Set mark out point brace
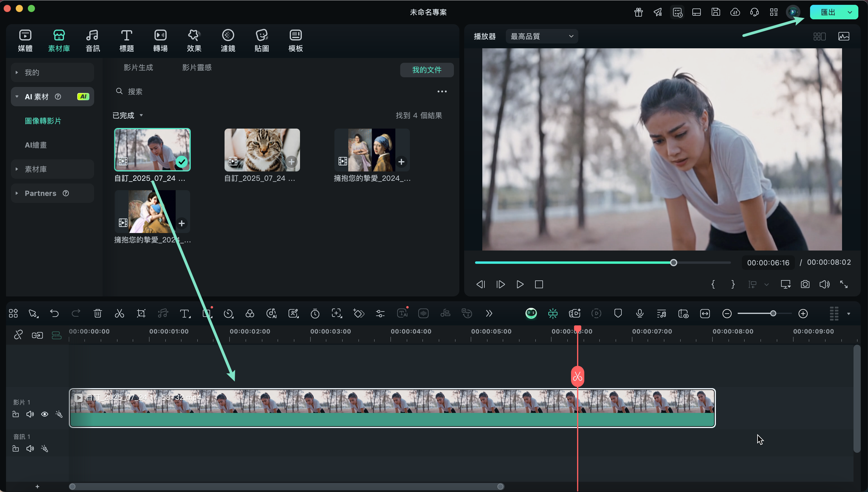 [x=733, y=284]
